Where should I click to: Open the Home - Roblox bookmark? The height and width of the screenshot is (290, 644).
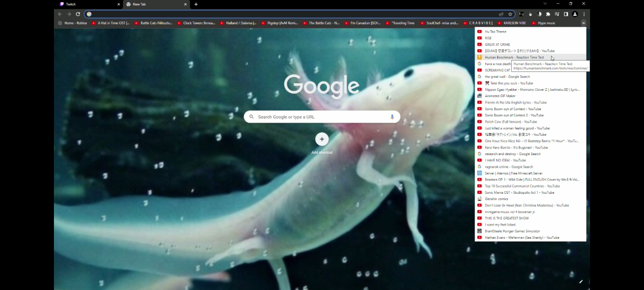point(73,23)
